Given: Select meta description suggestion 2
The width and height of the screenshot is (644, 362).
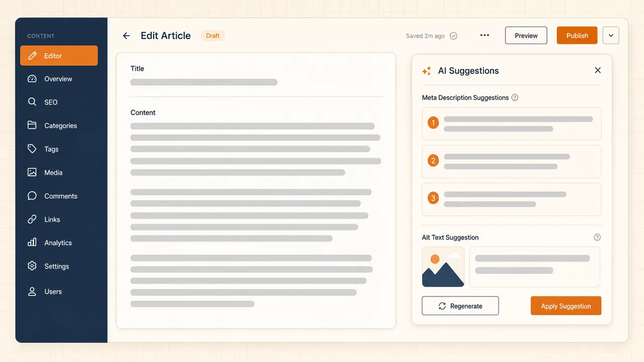Looking at the screenshot, I should click(512, 161).
